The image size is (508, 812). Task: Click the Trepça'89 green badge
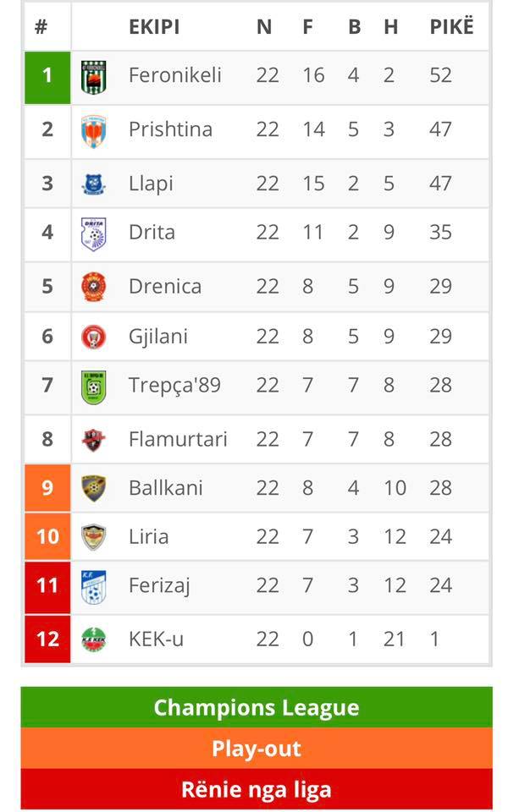click(x=94, y=387)
